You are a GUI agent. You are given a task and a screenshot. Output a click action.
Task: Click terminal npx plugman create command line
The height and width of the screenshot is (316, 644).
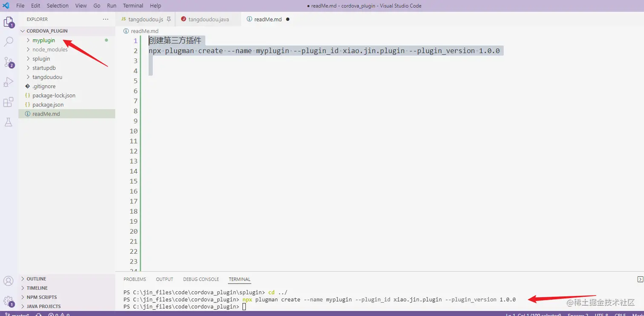coord(319,299)
